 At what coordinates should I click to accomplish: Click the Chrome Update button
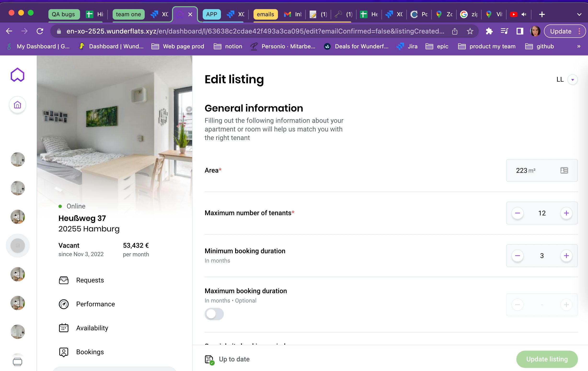[x=561, y=31]
